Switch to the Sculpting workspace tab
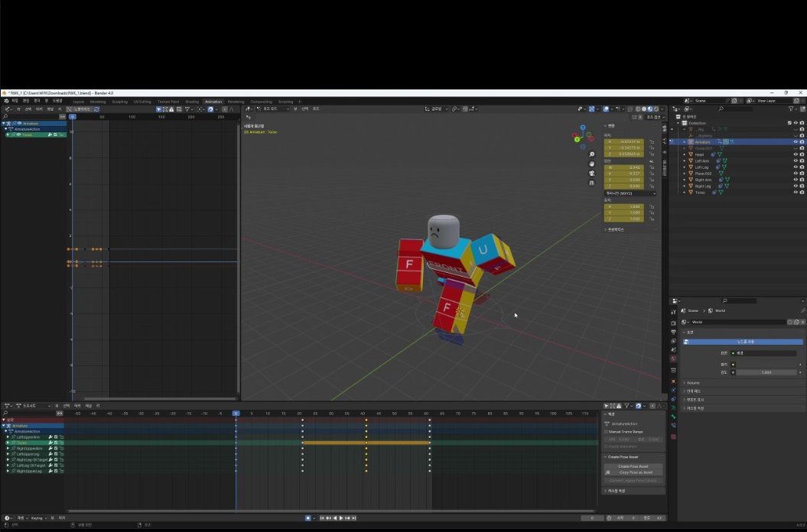Screen dimensions: 807x532 120,102
